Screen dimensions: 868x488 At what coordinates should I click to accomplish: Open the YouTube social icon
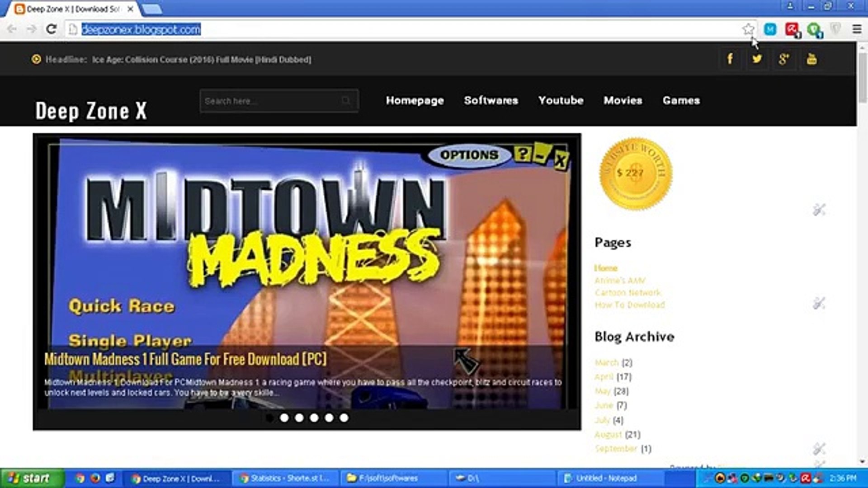click(811, 59)
